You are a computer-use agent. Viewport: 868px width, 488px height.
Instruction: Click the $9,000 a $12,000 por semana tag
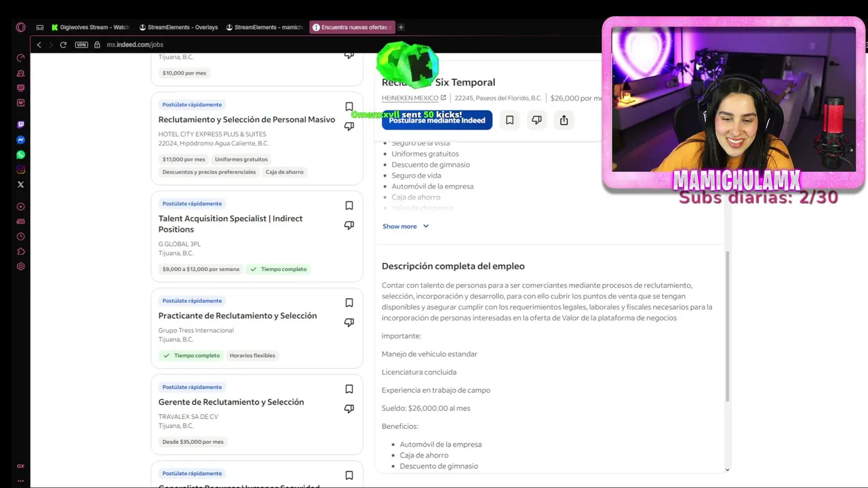pos(201,269)
